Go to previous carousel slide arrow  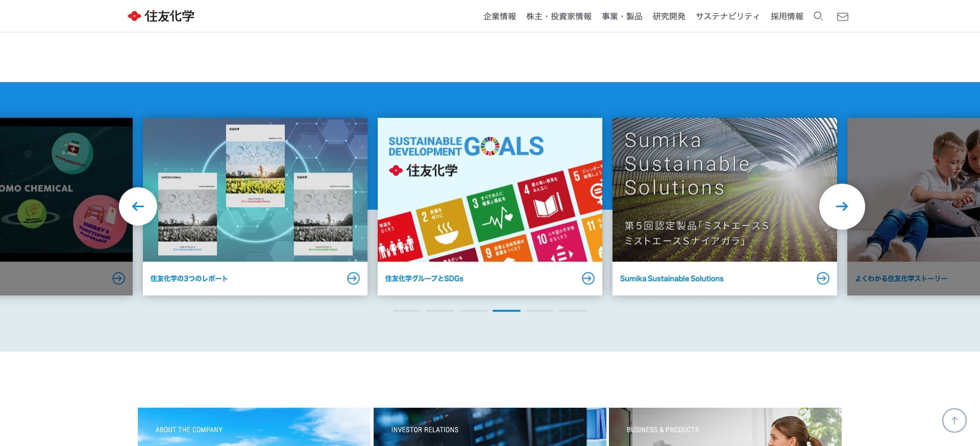tap(138, 206)
